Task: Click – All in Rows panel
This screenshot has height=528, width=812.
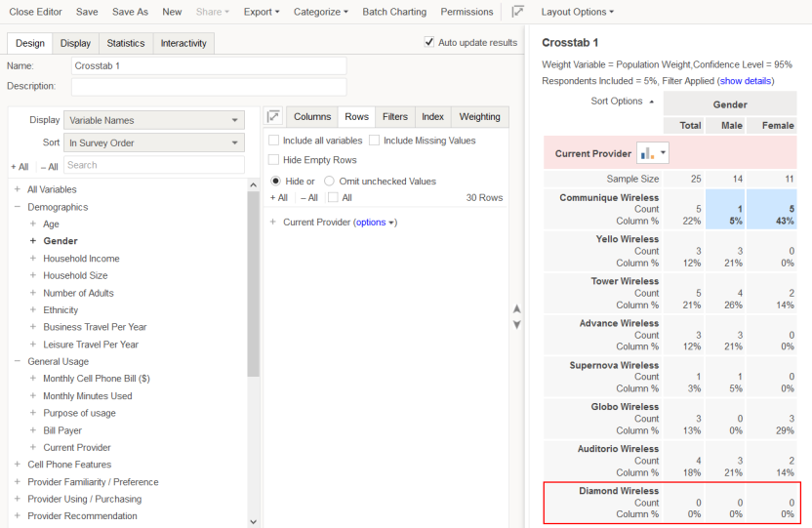Action: (309, 197)
